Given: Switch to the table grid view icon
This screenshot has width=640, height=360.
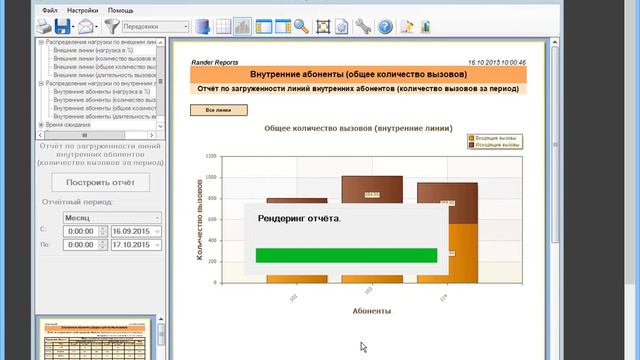Looking at the screenshot, I should pyautogui.click(x=223, y=27).
